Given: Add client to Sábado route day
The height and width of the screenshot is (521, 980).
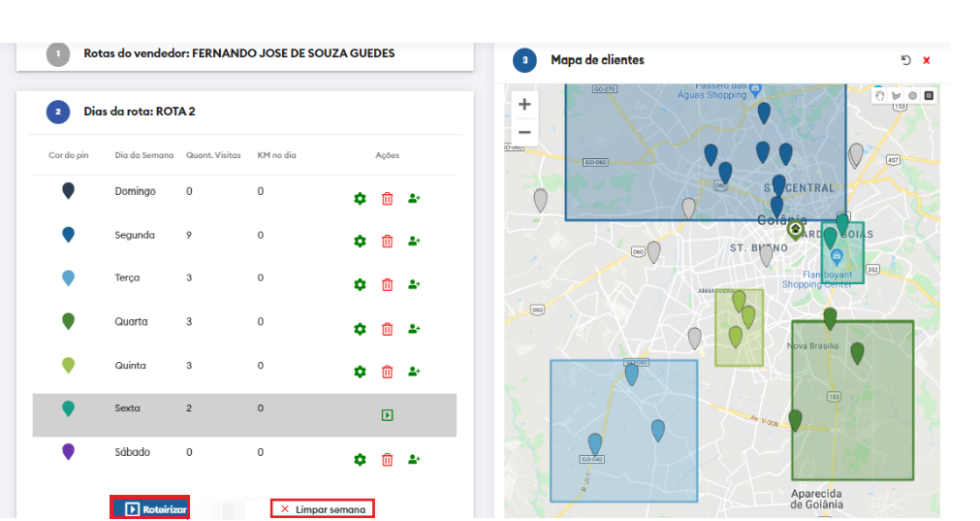Looking at the screenshot, I should tap(414, 459).
